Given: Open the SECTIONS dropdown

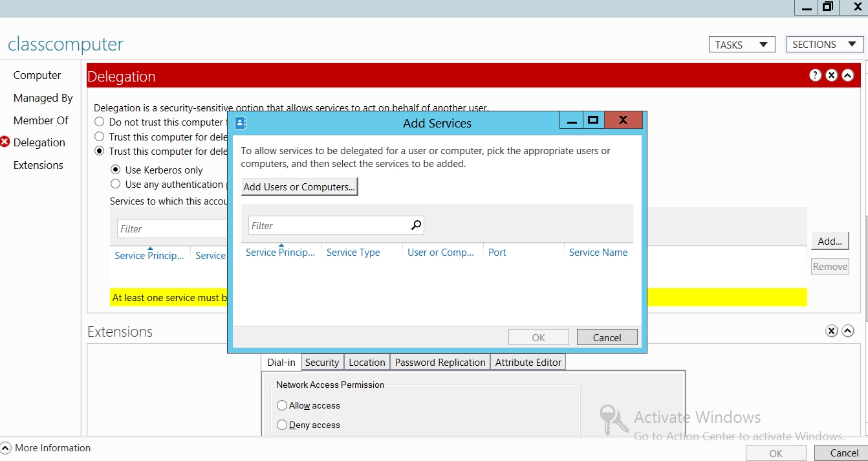Looking at the screenshot, I should coord(824,45).
